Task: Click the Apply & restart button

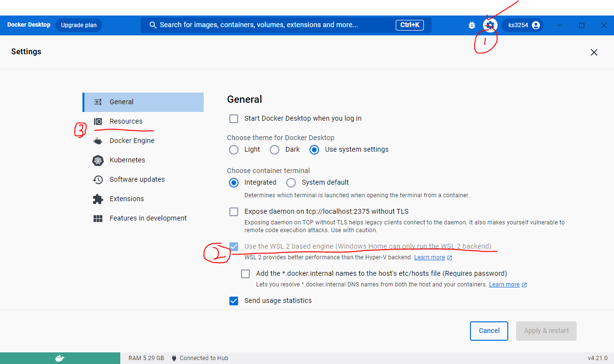Action: 546,331
